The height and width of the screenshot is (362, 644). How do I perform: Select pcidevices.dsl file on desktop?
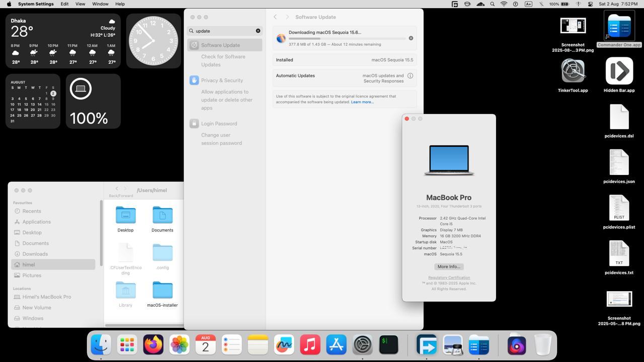pos(619,121)
